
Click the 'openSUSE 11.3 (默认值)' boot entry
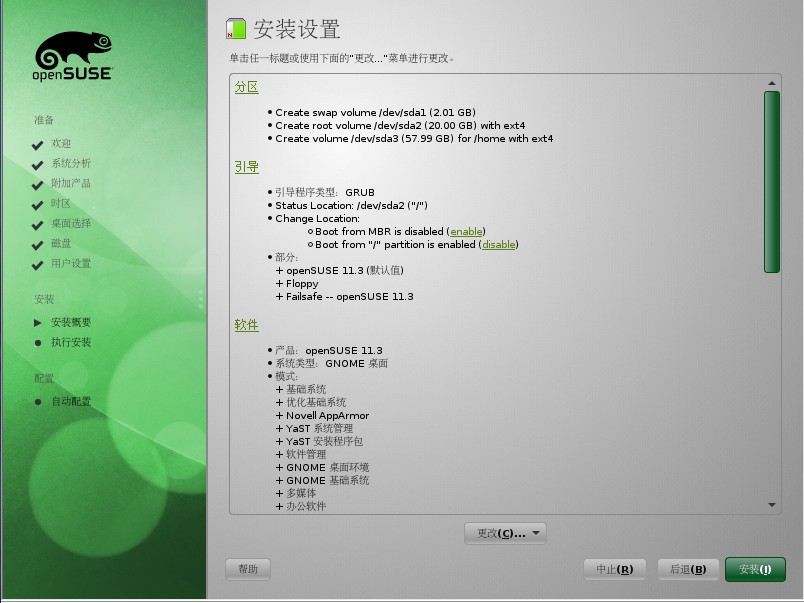(345, 270)
